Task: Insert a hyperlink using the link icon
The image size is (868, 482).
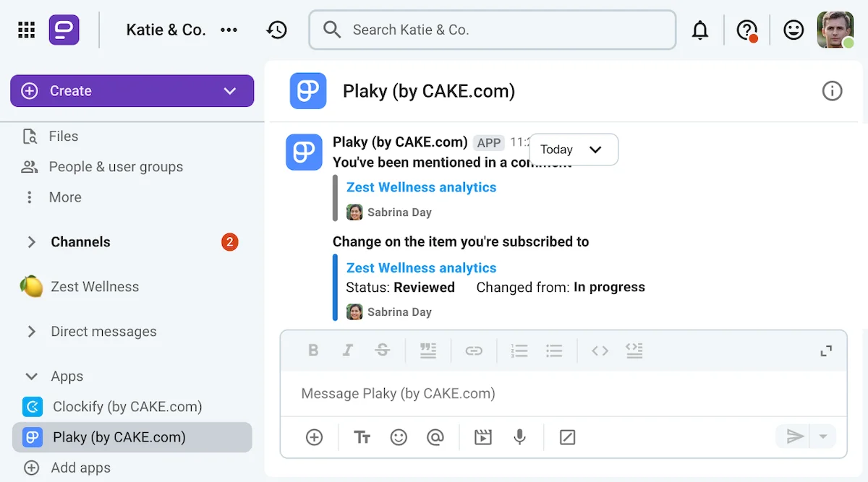Action: point(474,350)
